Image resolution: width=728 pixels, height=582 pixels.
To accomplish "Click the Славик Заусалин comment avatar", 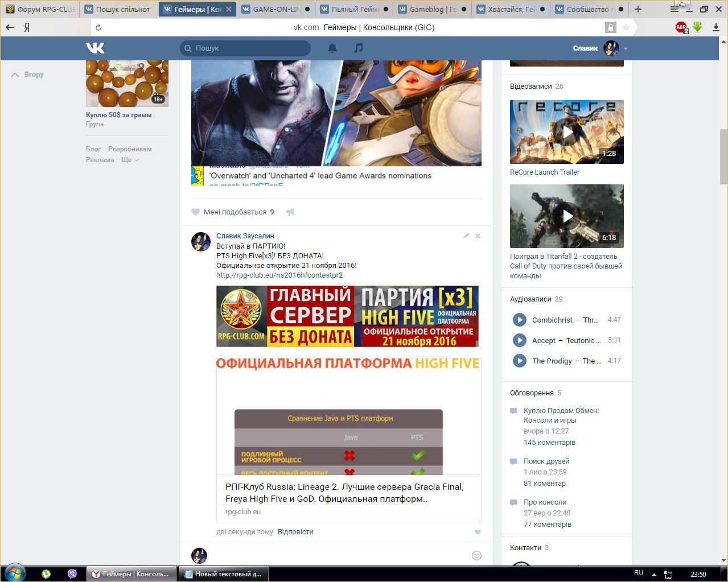I will click(x=200, y=242).
